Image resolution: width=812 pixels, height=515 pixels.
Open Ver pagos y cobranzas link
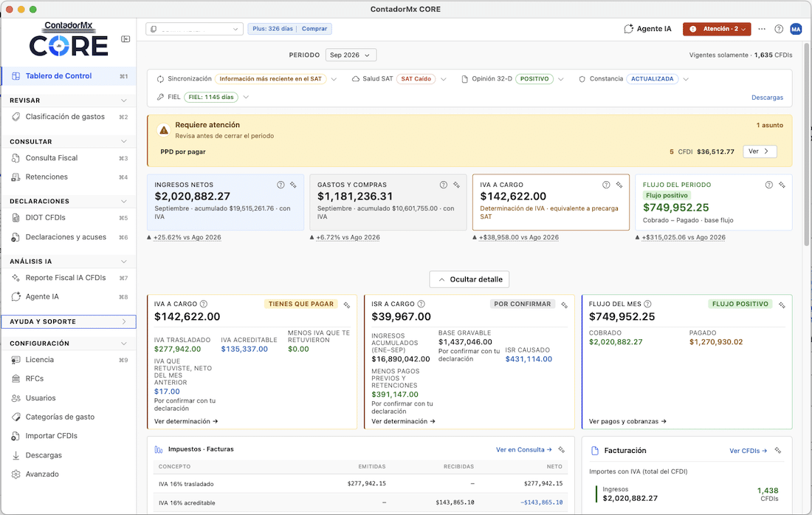coord(627,421)
